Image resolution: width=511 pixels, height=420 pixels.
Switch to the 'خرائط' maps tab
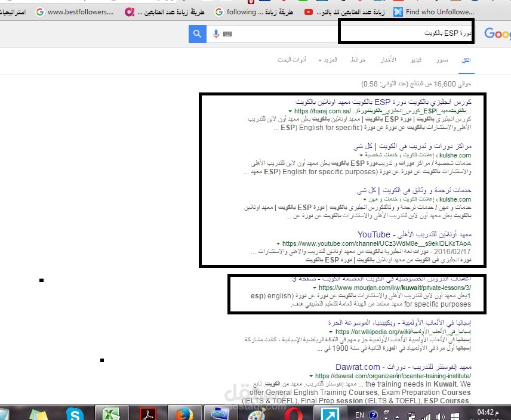(x=358, y=60)
